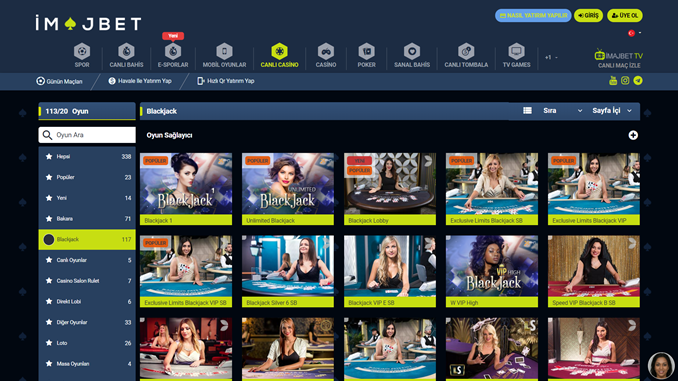Click the Giriş login button

pyautogui.click(x=588, y=16)
